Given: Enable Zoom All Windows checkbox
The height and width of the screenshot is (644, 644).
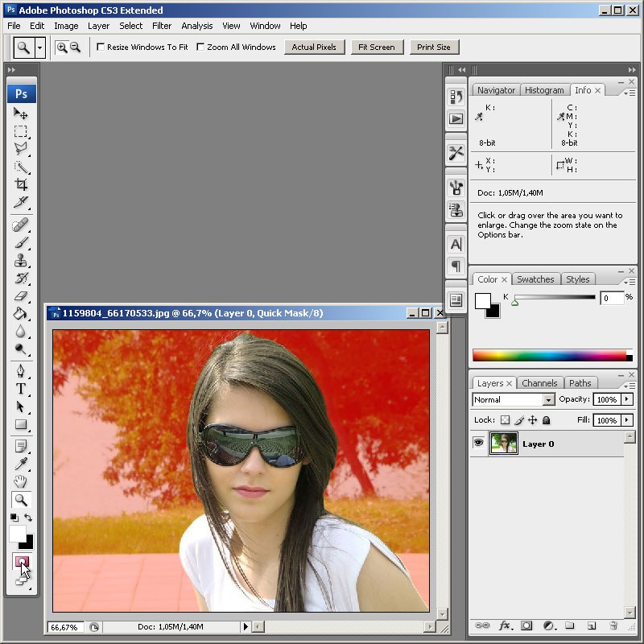Looking at the screenshot, I should [x=200, y=47].
